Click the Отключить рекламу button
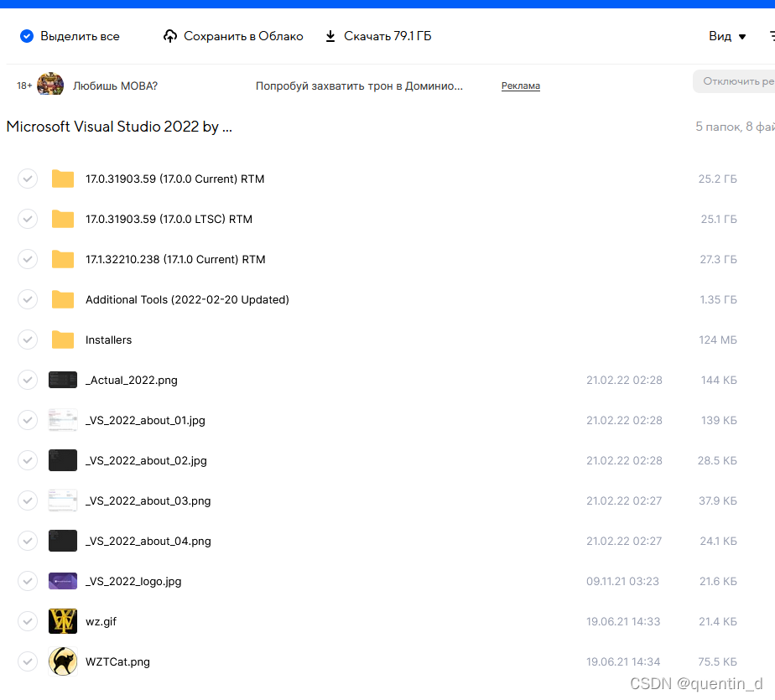The image size is (775, 700). (734, 81)
